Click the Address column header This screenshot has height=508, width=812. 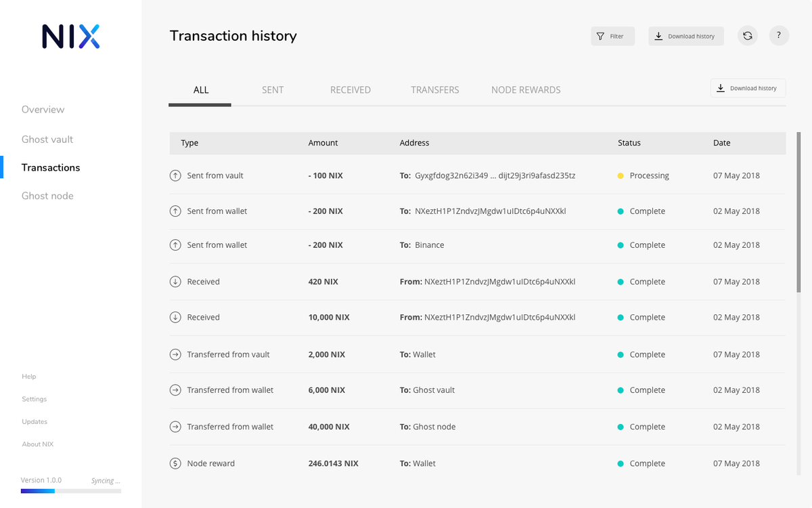[x=414, y=143]
